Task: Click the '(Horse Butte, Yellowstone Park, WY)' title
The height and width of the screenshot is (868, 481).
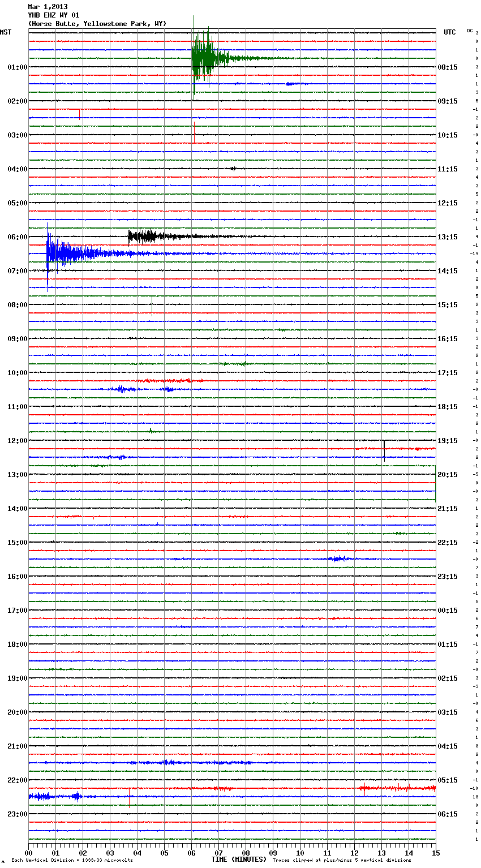Action: tap(97, 24)
